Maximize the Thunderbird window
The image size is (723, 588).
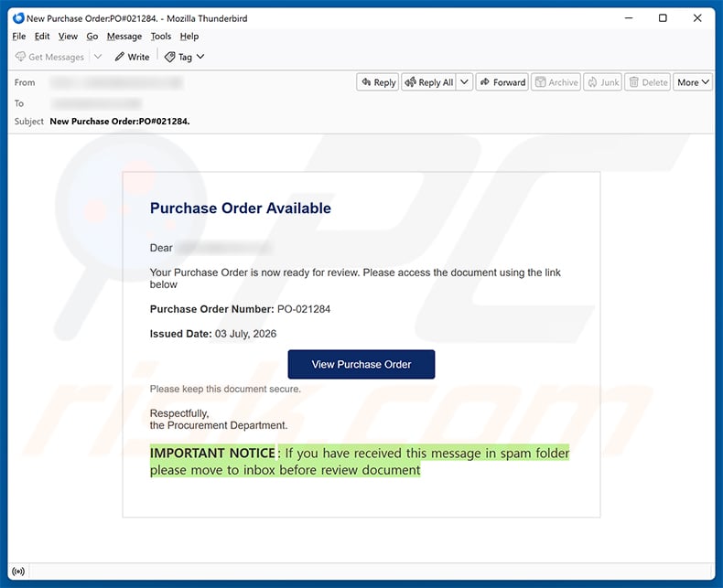[663, 18]
